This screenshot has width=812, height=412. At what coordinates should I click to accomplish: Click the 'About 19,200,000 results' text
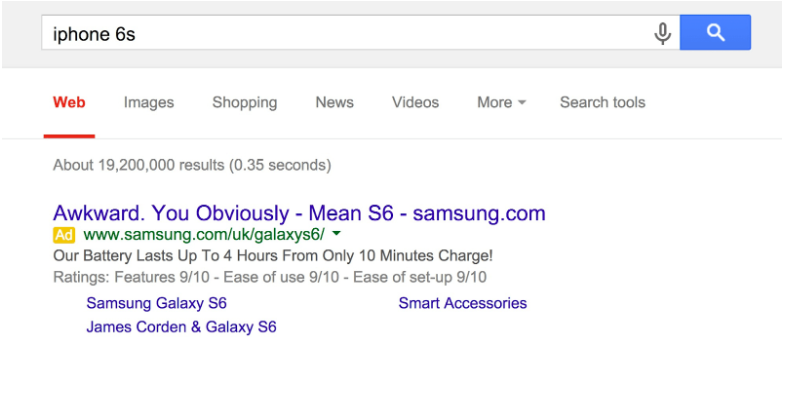[x=192, y=165]
